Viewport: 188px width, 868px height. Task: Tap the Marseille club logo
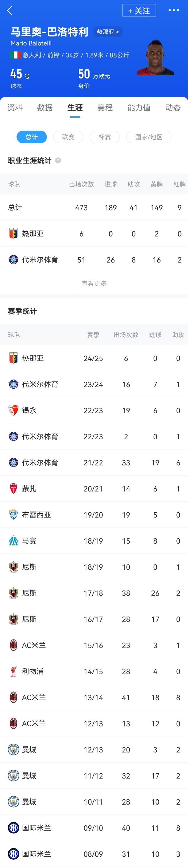pyautogui.click(x=13, y=541)
